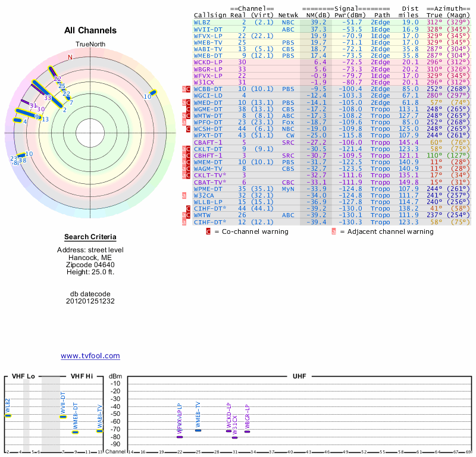Image resolution: width=476 pixels, height=457 pixels.
Task: Select the CBAFT-1 callsign row
Action: [x=206, y=142]
